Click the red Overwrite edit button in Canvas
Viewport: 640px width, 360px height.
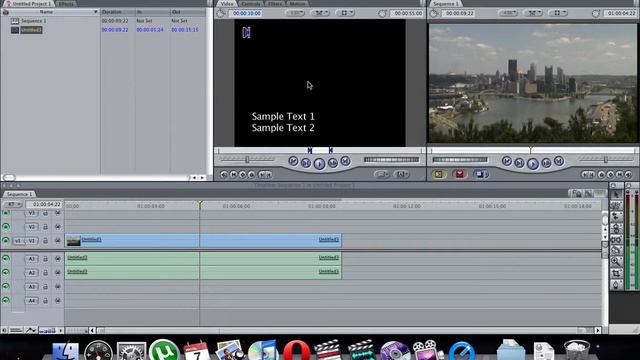tap(460, 174)
